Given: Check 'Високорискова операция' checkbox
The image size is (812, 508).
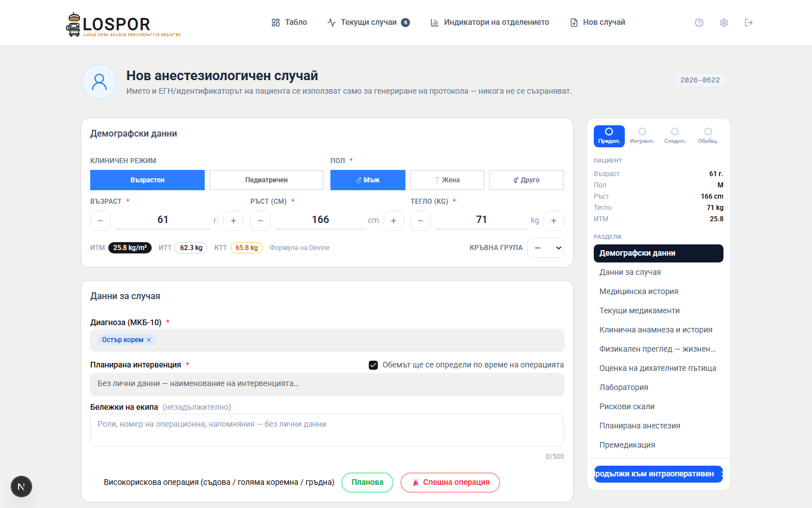Looking at the screenshot, I should [95, 483].
